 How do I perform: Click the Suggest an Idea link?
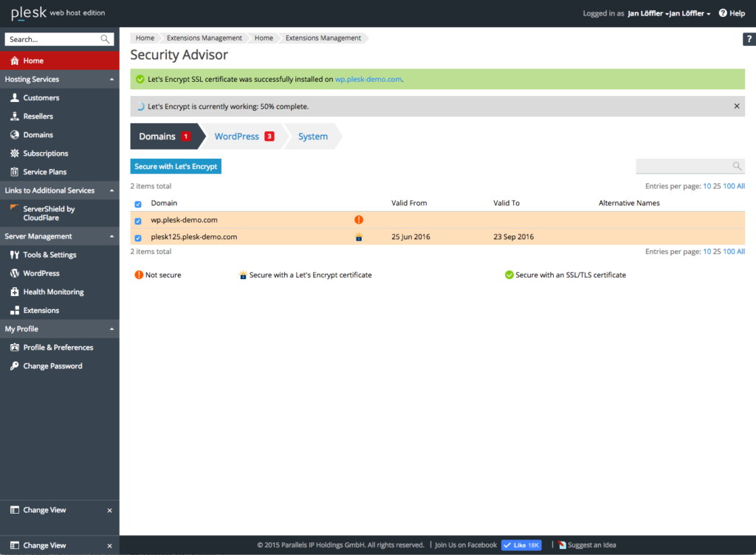click(591, 545)
